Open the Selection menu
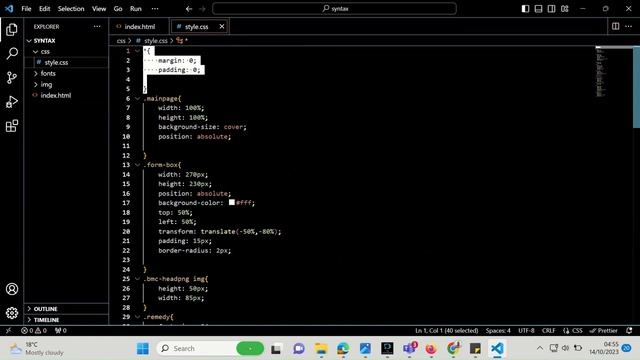This screenshot has width=640, height=360. 71,9
